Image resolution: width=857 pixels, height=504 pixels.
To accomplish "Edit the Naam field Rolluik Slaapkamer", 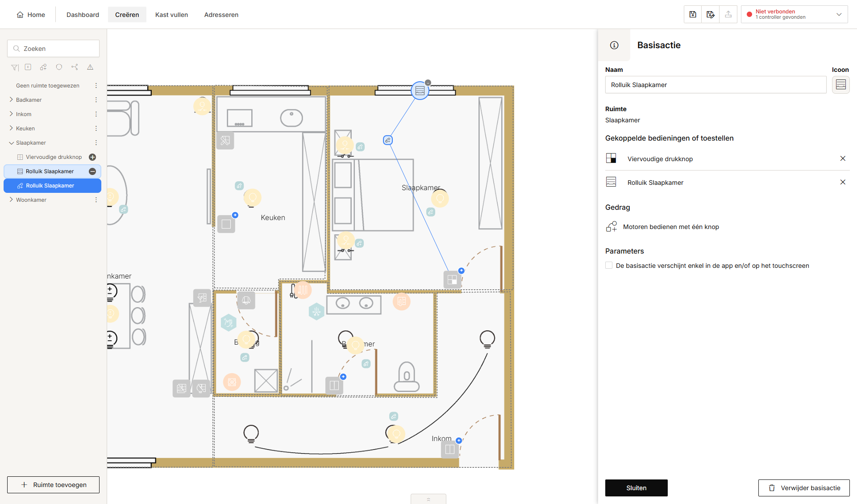I will [x=716, y=85].
